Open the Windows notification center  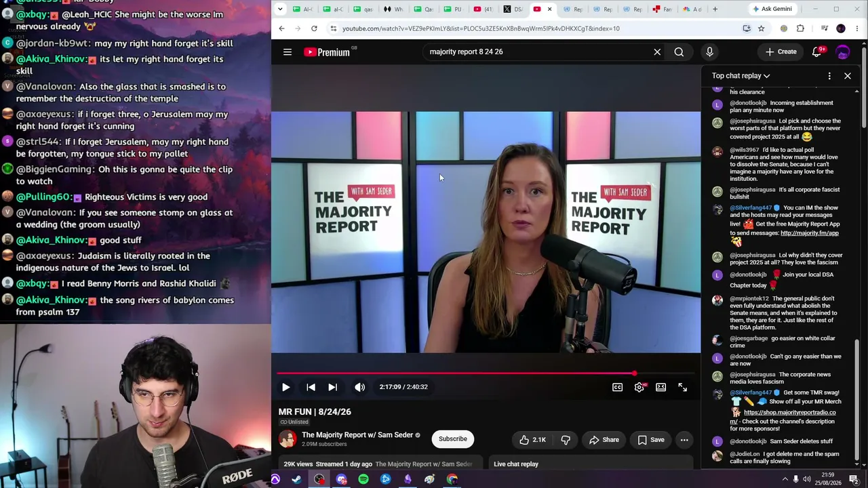pyautogui.click(x=854, y=480)
